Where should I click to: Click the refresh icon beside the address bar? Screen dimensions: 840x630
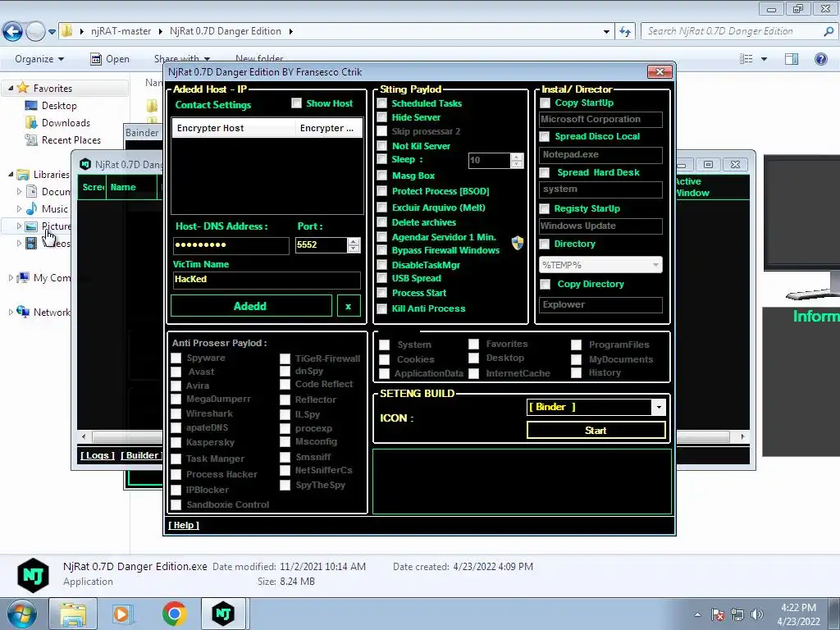click(624, 32)
